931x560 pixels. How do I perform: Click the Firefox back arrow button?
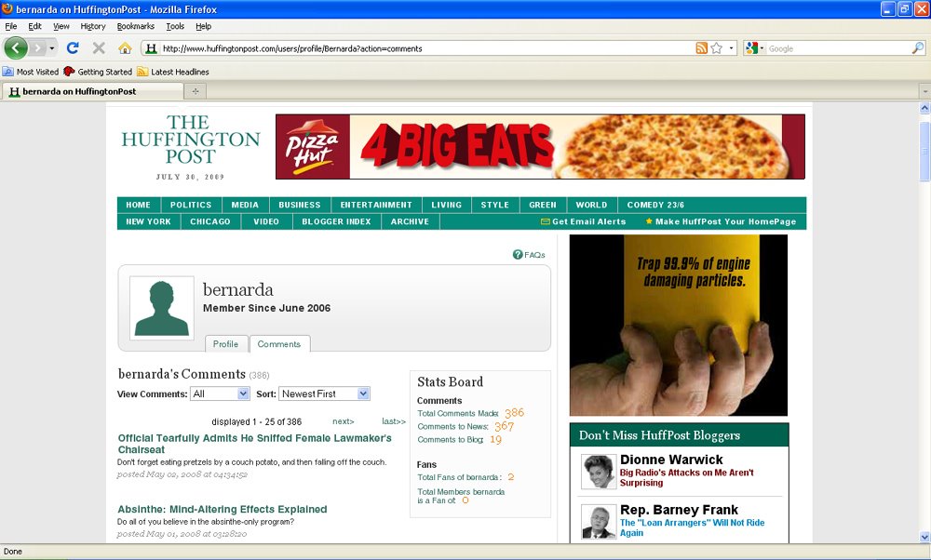pos(16,48)
